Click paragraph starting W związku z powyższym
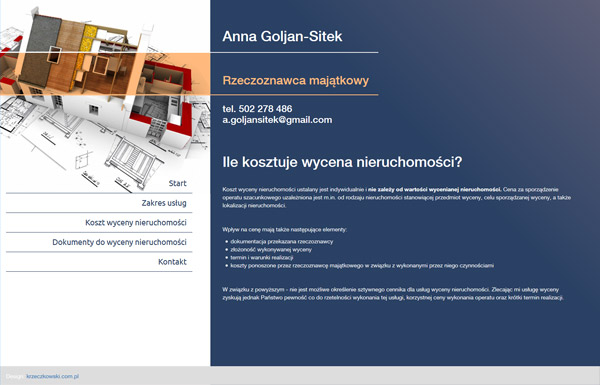The width and height of the screenshot is (600, 385). click(393, 294)
